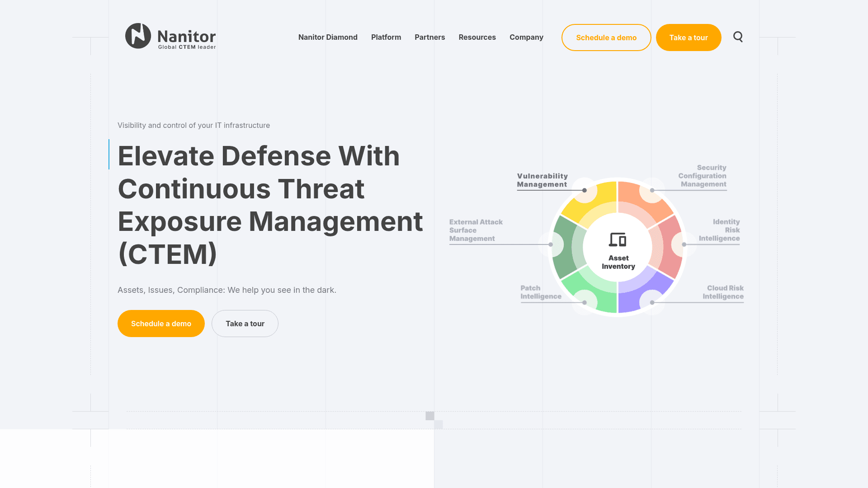Select External Attack Surface Management label

point(476,230)
